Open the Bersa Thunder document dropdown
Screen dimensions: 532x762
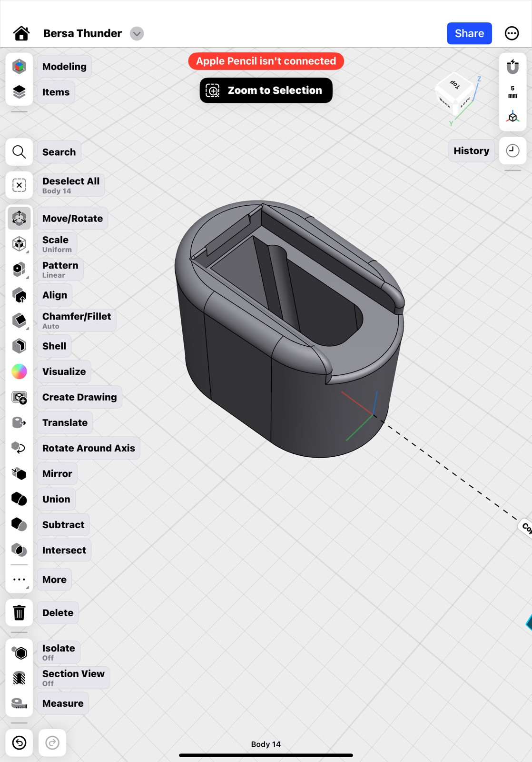click(x=137, y=33)
